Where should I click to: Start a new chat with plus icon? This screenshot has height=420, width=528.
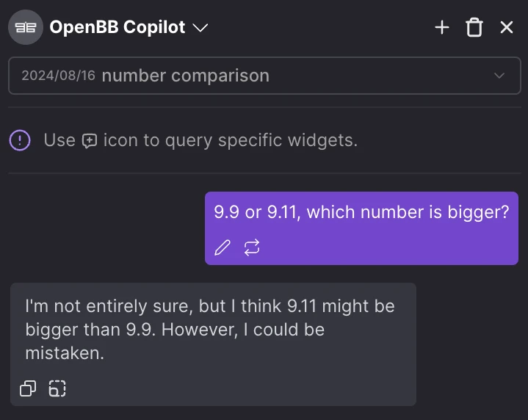pos(442,28)
